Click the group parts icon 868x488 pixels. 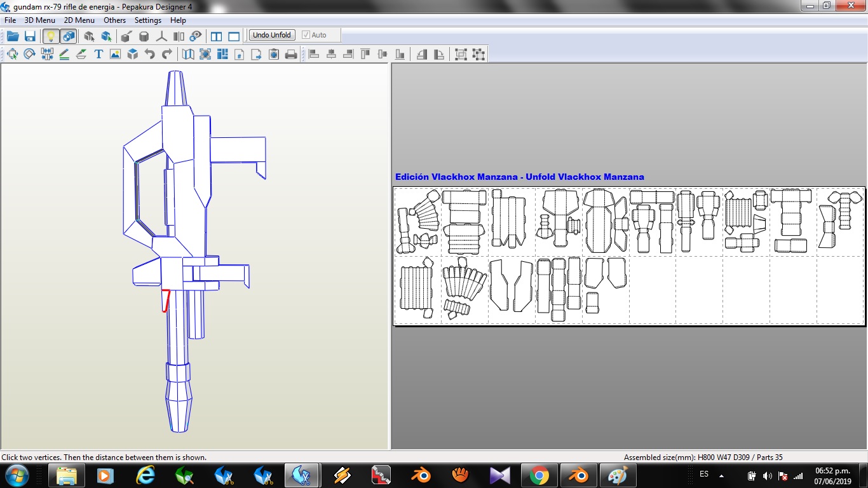click(x=461, y=54)
